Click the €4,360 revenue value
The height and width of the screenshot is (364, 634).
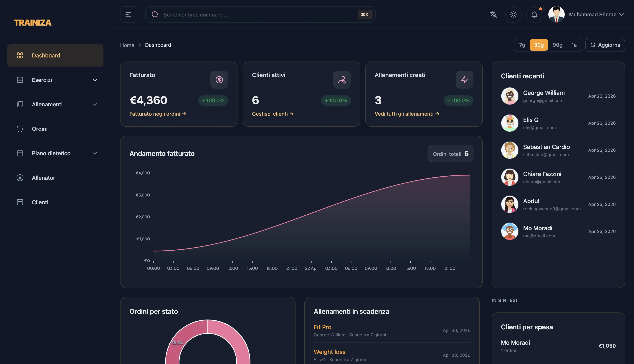148,100
